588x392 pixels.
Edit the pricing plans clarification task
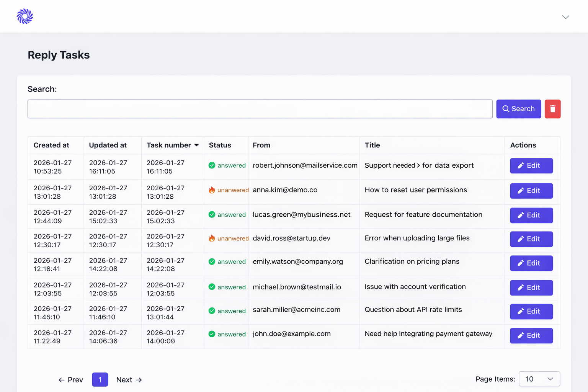[531, 263]
